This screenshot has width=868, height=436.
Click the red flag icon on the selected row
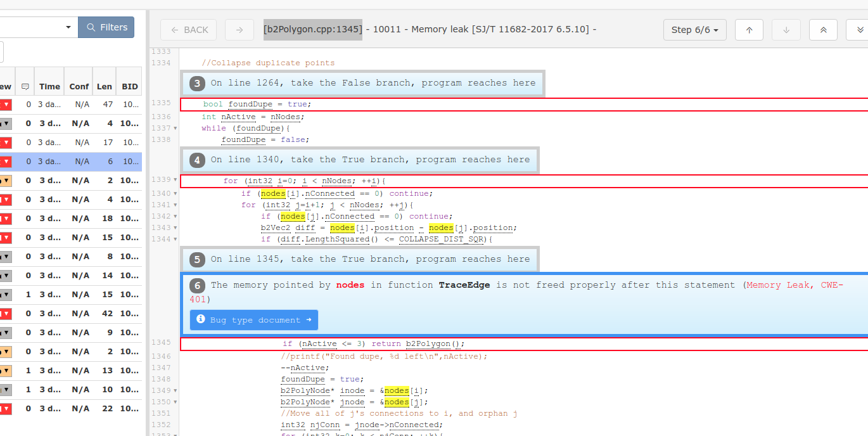[x=4, y=161]
